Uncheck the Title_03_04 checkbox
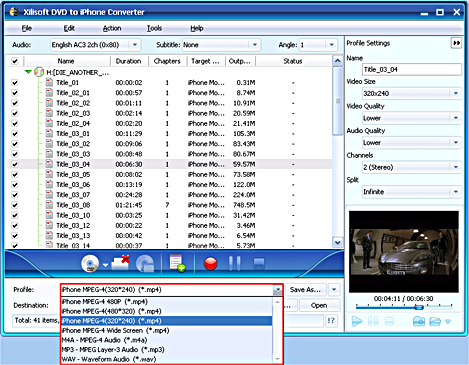 (15, 164)
